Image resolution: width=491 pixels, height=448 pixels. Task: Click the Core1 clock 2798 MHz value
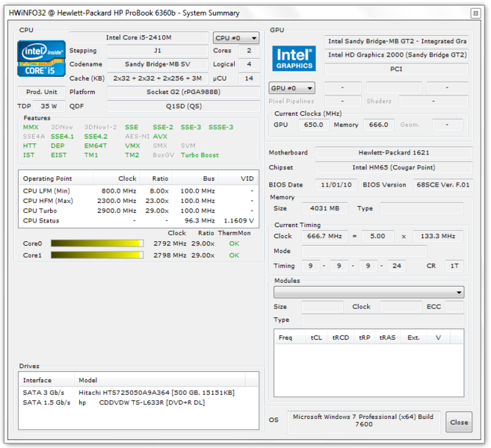pos(170,255)
